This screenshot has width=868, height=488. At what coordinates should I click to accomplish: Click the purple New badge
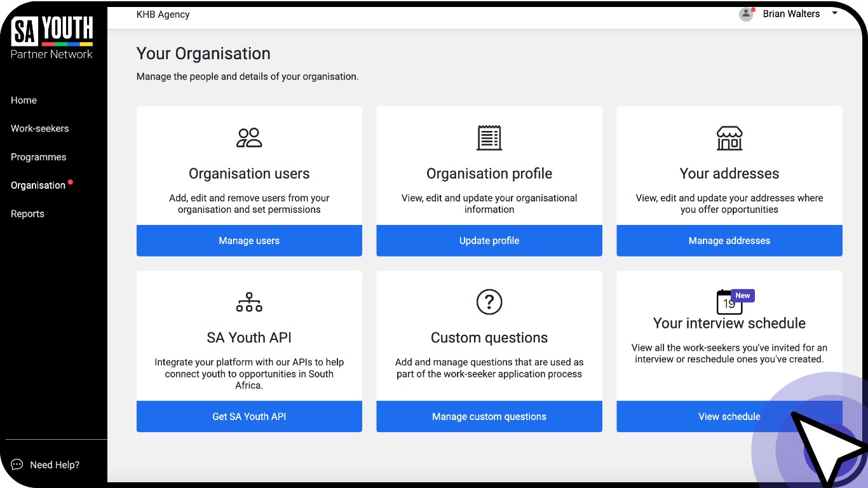743,295
